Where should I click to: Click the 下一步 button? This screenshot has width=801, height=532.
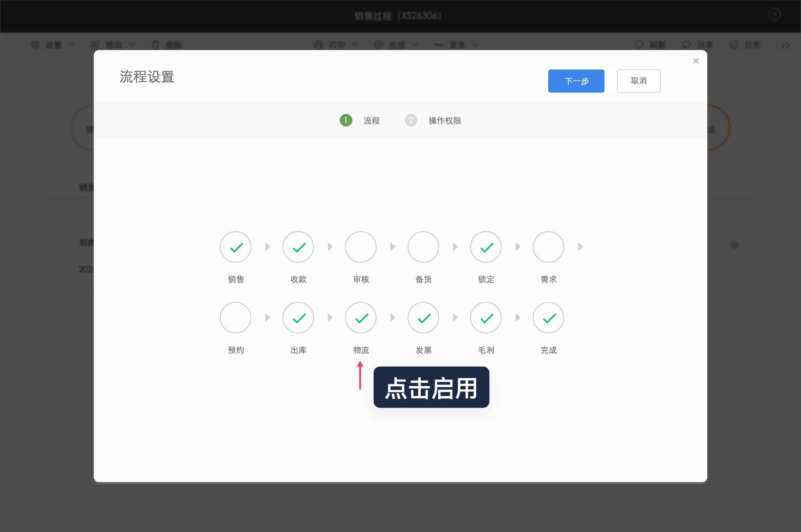[576, 81]
